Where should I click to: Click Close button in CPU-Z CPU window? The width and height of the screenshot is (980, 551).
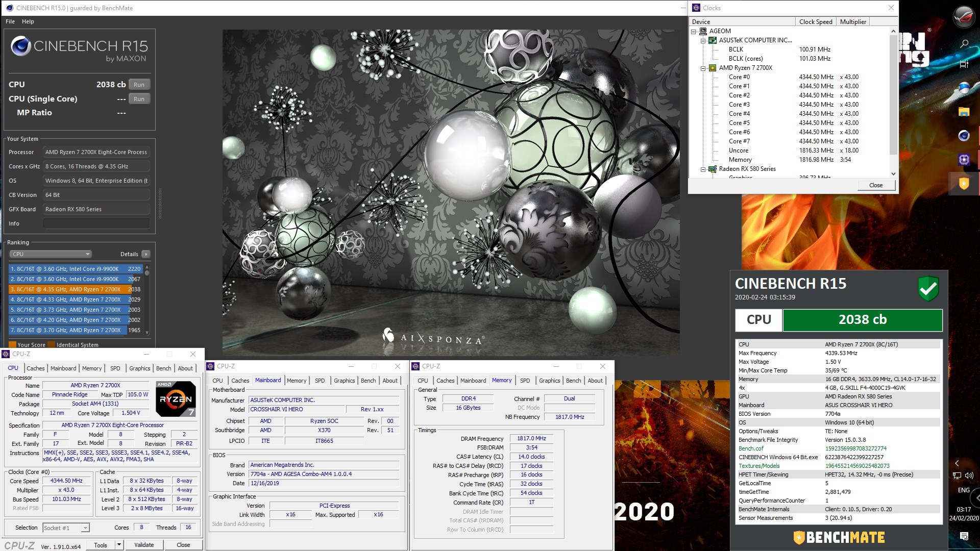(x=183, y=545)
